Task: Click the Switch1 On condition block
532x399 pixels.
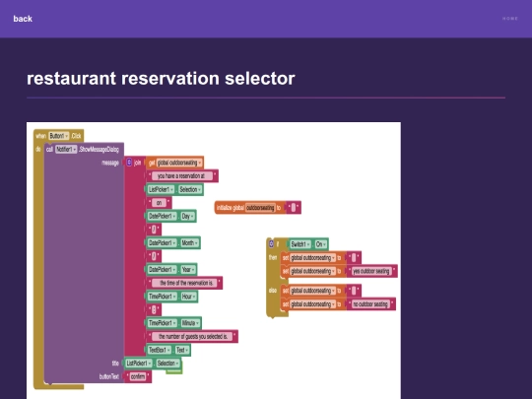Action: (x=308, y=244)
